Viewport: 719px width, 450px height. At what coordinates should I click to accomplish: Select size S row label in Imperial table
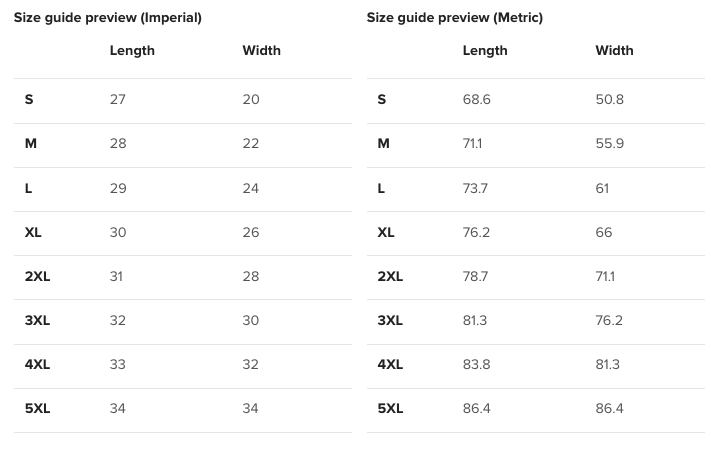pyautogui.click(x=29, y=99)
